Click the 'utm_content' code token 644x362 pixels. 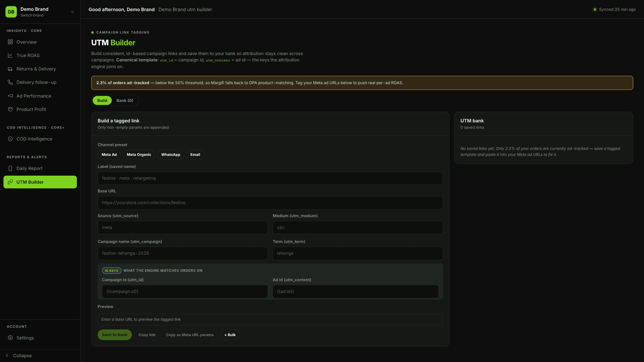pyautogui.click(x=218, y=60)
